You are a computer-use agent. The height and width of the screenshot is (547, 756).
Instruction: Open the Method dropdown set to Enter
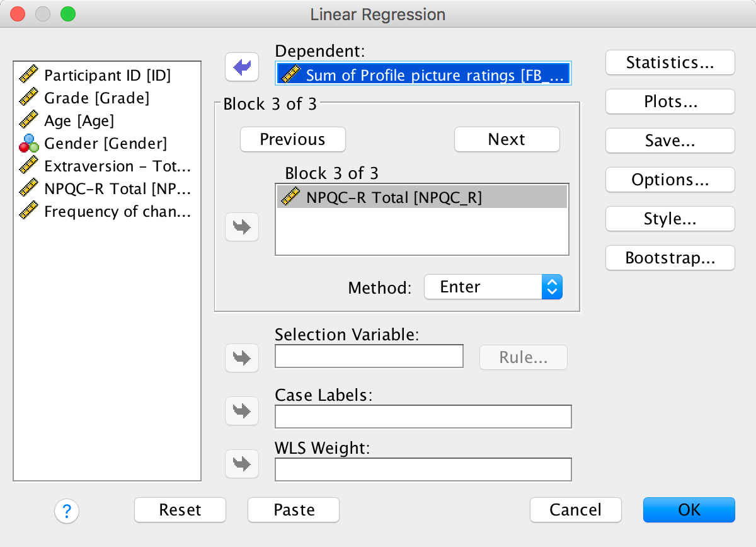(493, 287)
